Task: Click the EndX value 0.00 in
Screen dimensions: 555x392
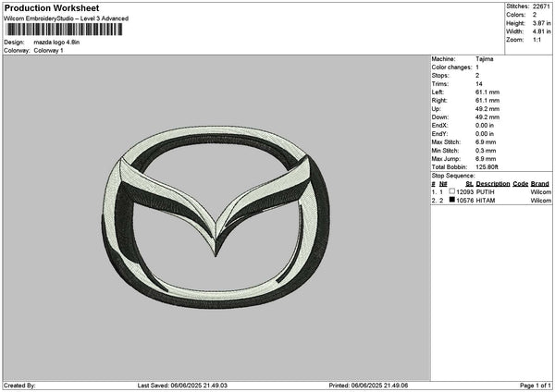Action: (x=485, y=126)
